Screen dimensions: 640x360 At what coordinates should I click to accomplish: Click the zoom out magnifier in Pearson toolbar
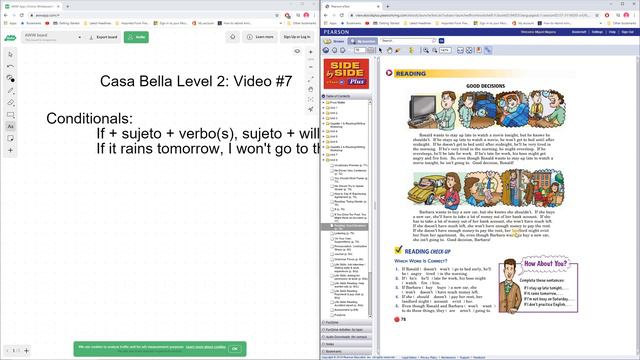pyautogui.click(x=435, y=50)
